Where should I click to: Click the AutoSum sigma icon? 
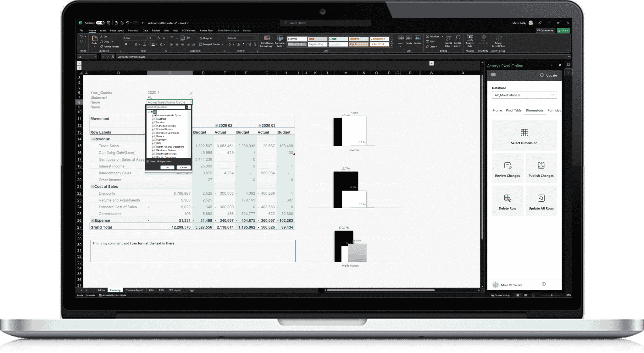pos(427,37)
